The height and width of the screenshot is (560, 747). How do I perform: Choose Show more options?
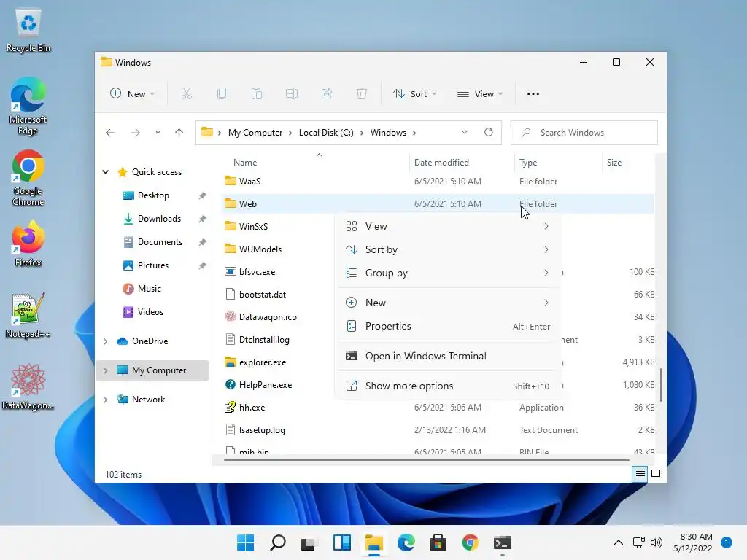pyautogui.click(x=449, y=386)
